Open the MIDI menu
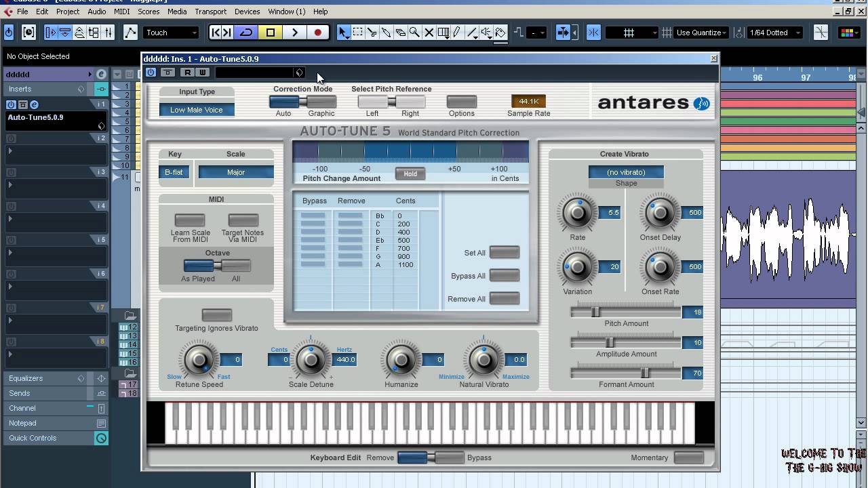This screenshot has width=868, height=488. (x=122, y=12)
